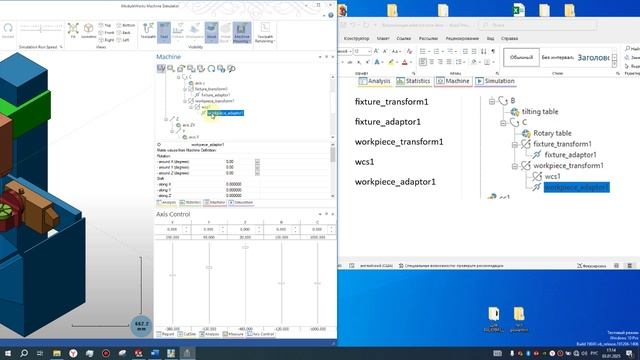Collapse the Z axis tree node

point(166,119)
